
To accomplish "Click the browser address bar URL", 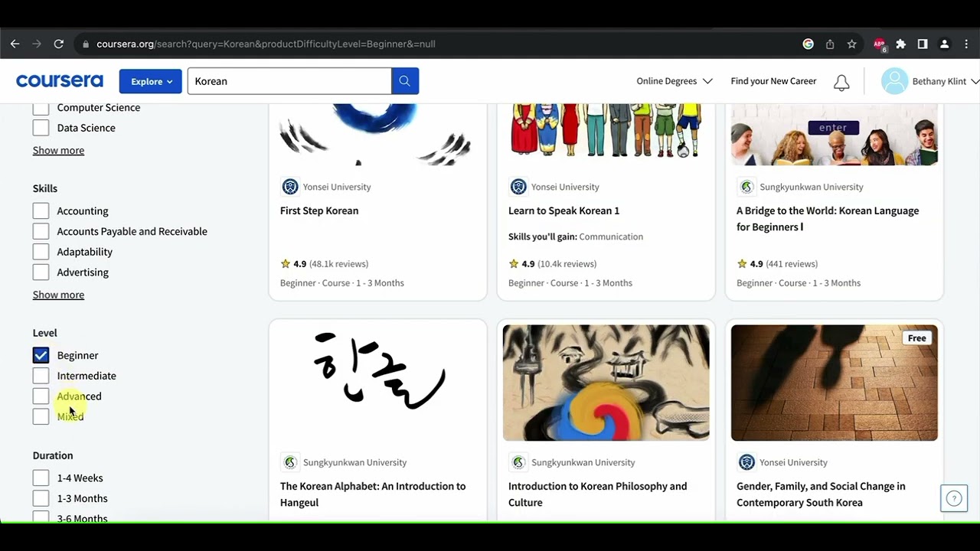I will (266, 44).
